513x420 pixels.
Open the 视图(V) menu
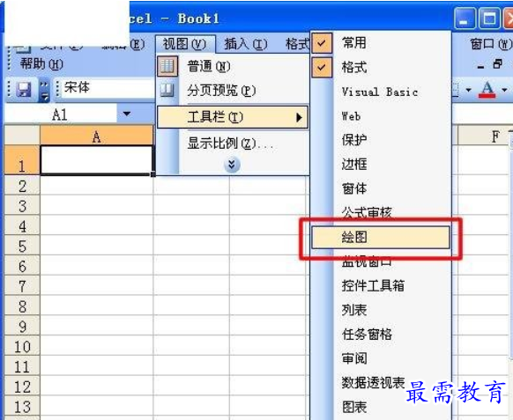tap(185, 44)
